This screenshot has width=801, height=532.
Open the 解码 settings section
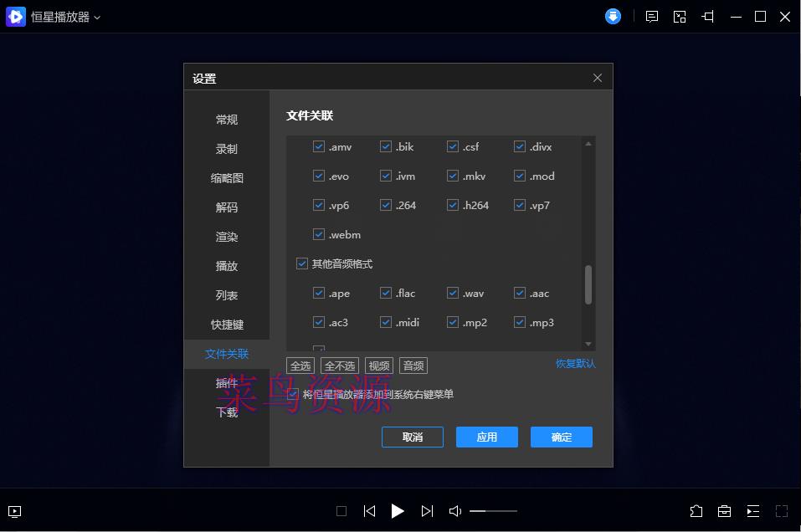(x=226, y=207)
